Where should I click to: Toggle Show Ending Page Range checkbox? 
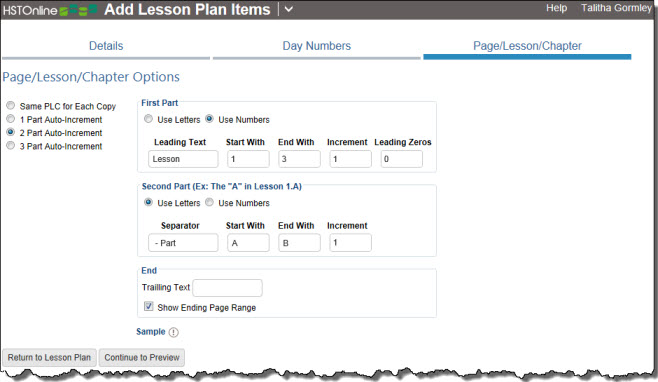(x=149, y=306)
